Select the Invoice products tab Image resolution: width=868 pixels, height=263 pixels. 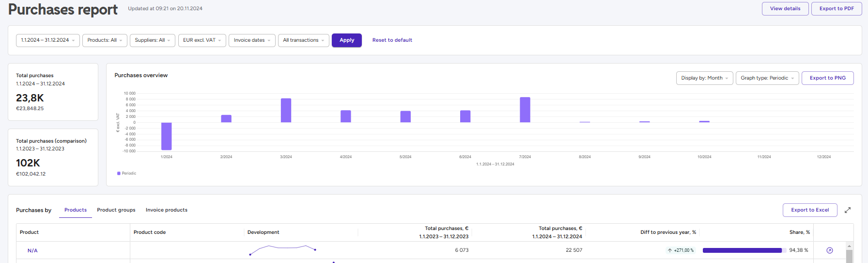pos(167,210)
